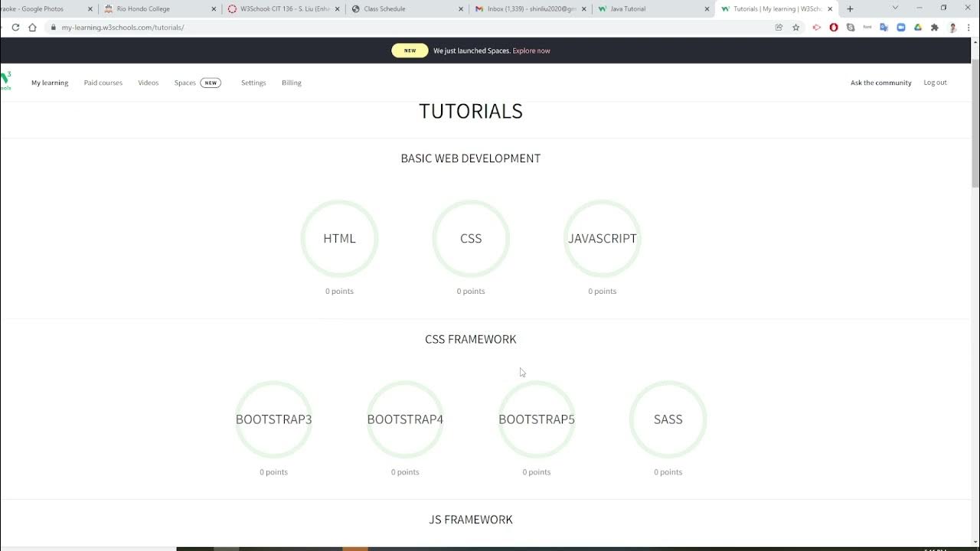Viewport: 980px width, 551px height.
Task: Close the Rio Hondo College tab
Action: pos(214,9)
